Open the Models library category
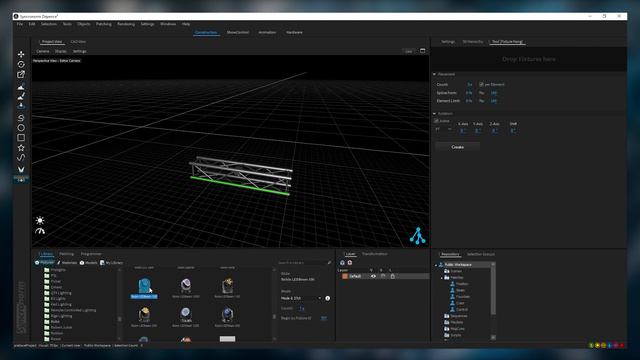This screenshot has width=640, height=360. [x=89, y=263]
